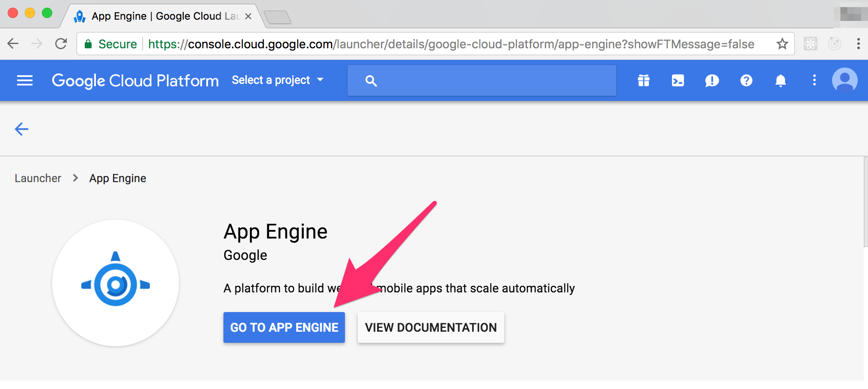
Task: Click the circular extension icon in toolbar
Action: coord(835,44)
